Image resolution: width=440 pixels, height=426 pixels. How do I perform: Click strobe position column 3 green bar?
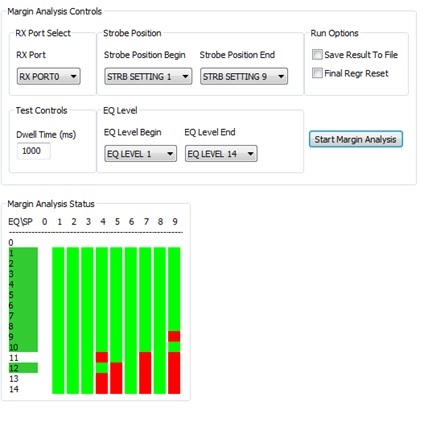87,320
